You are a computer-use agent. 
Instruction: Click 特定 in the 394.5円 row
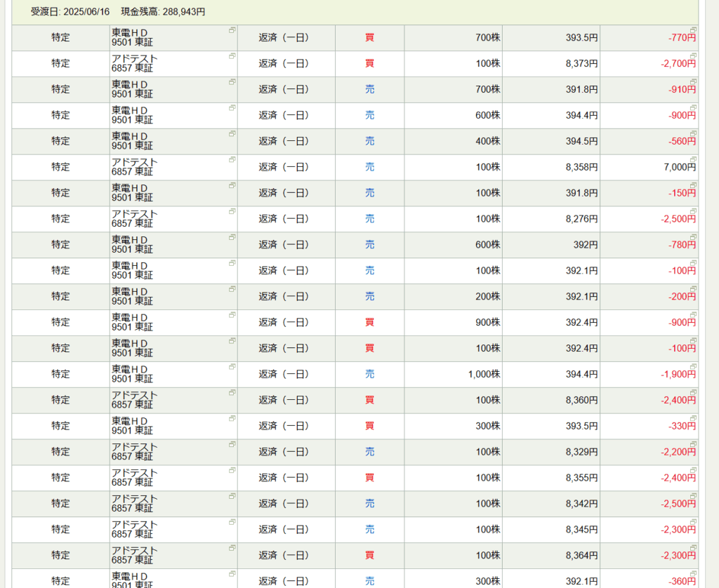60,141
